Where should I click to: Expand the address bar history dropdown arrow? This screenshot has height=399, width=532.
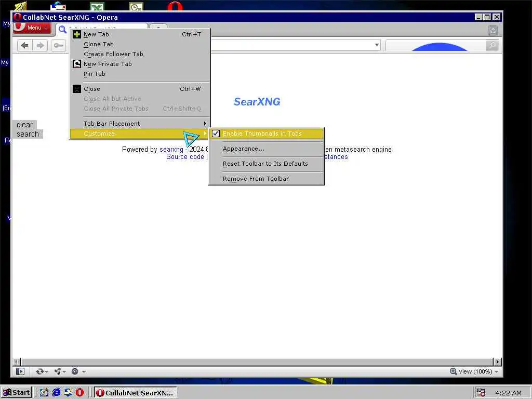[x=377, y=45]
